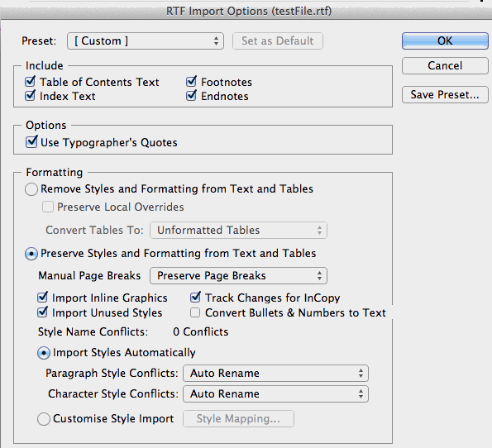Uncheck Import Inline Graphics
The height and width of the screenshot is (448, 492).
[42, 297]
